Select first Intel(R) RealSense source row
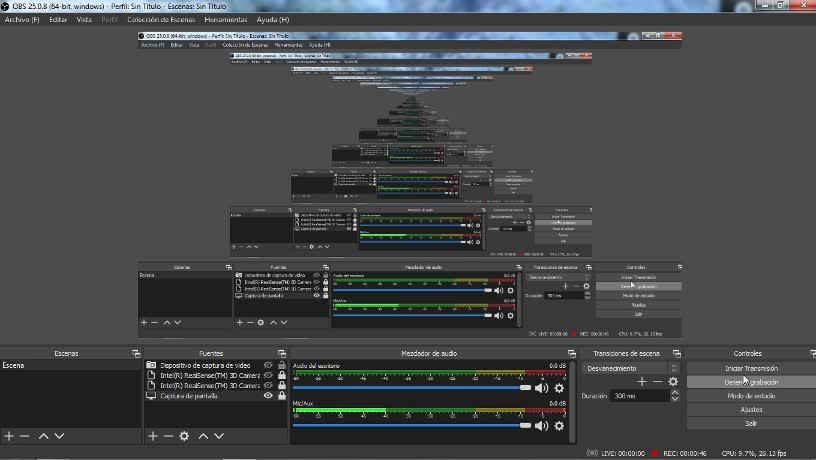816x460 pixels. (215, 375)
